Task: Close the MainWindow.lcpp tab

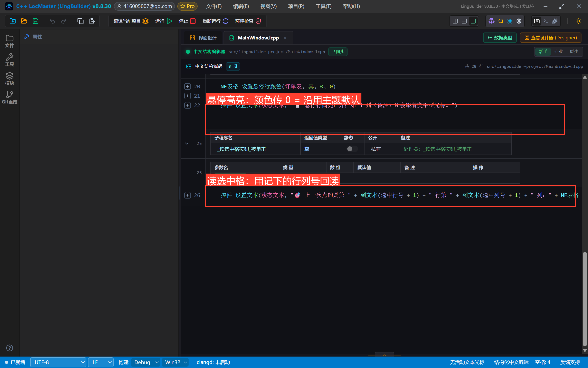Action: coord(285,38)
